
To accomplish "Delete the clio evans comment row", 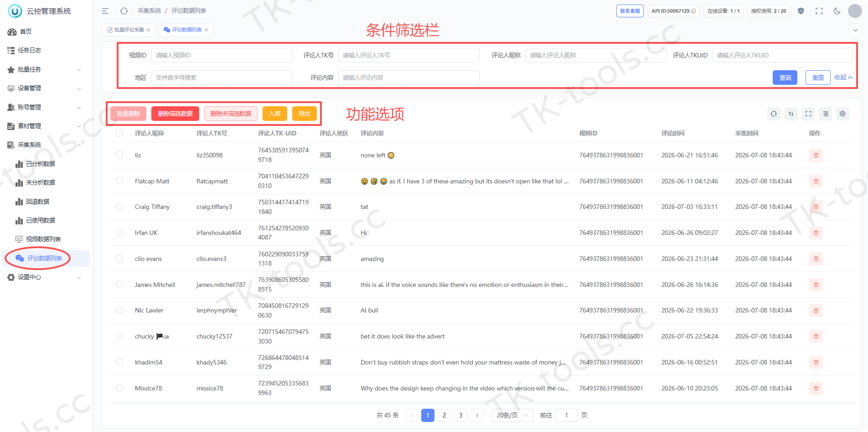I will pos(816,259).
